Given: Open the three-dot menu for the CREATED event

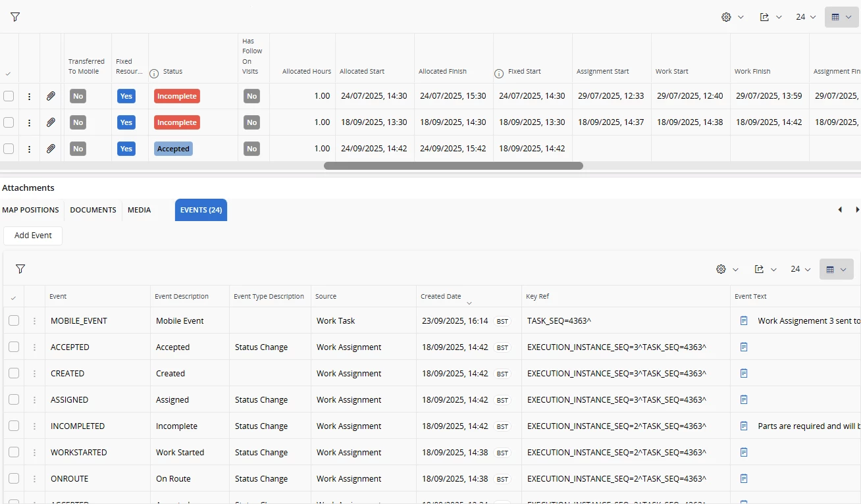Looking at the screenshot, I should [34, 373].
